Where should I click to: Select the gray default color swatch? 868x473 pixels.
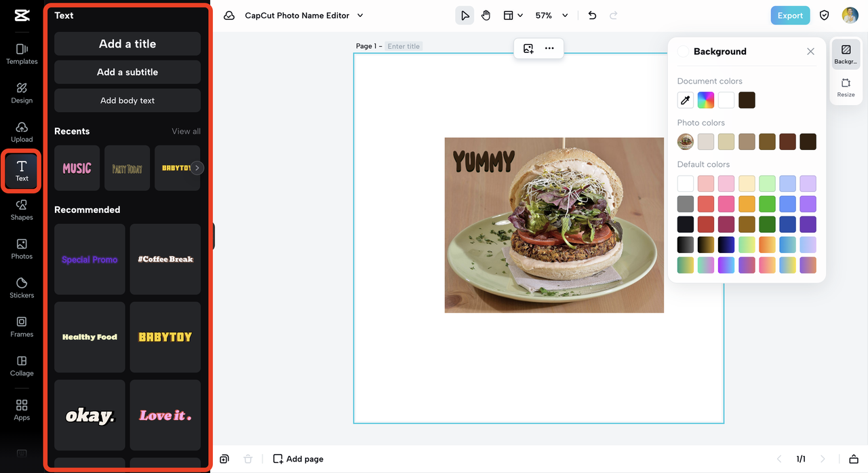pyautogui.click(x=686, y=204)
